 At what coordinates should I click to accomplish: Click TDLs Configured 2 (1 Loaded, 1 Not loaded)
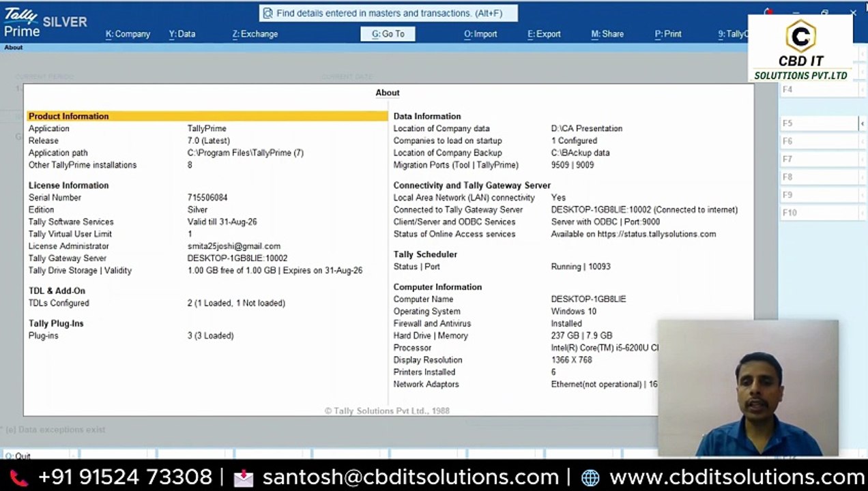tap(236, 303)
